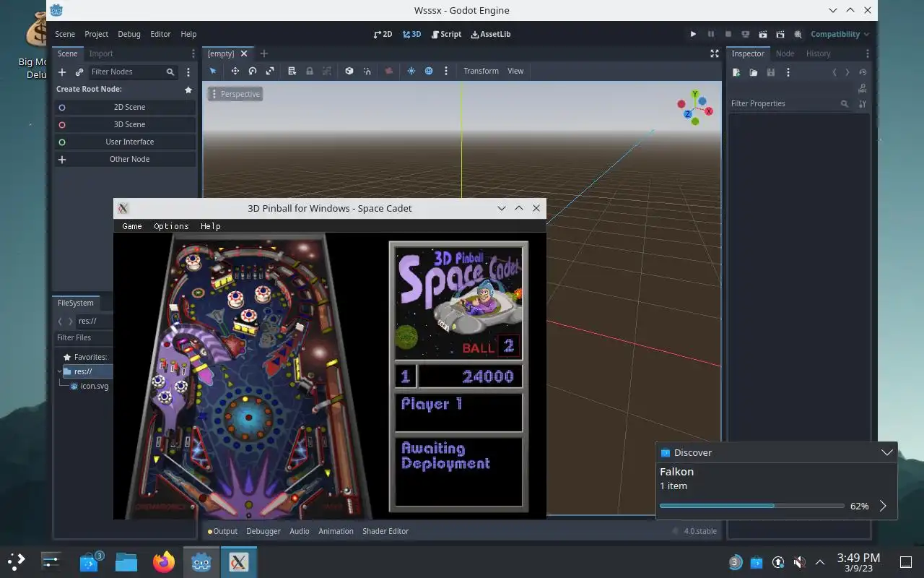
Task: Add a new node with plus icon
Action: click(62, 72)
